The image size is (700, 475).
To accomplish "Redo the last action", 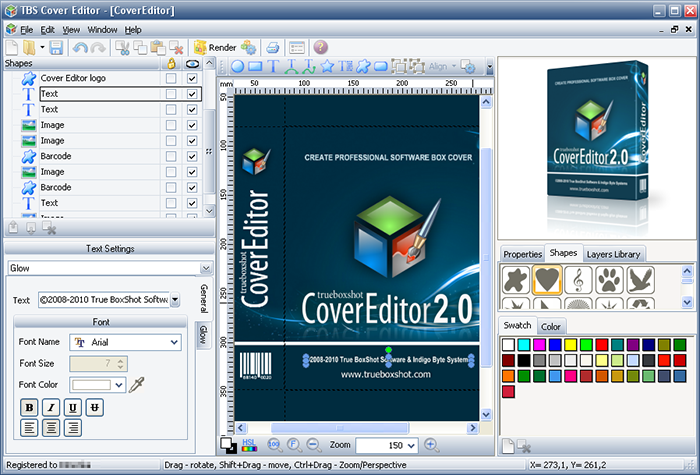I will pyautogui.click(x=98, y=47).
